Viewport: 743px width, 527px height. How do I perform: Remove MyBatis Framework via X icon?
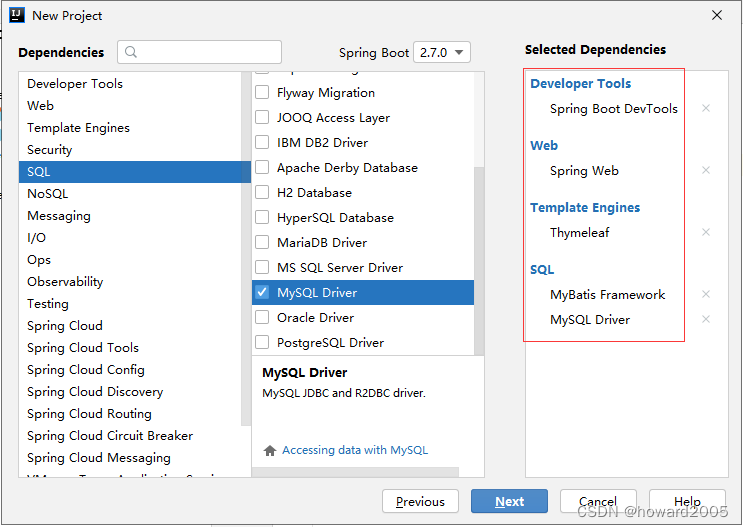tap(706, 294)
